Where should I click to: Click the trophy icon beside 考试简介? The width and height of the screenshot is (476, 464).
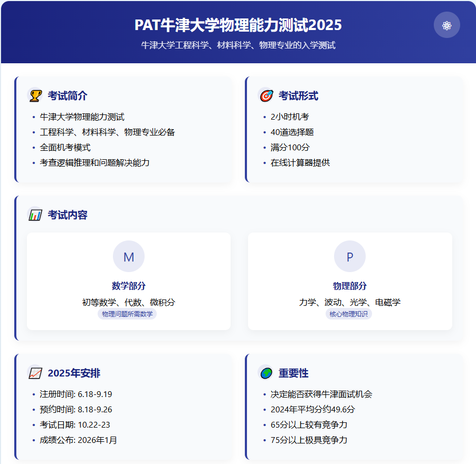click(x=35, y=95)
